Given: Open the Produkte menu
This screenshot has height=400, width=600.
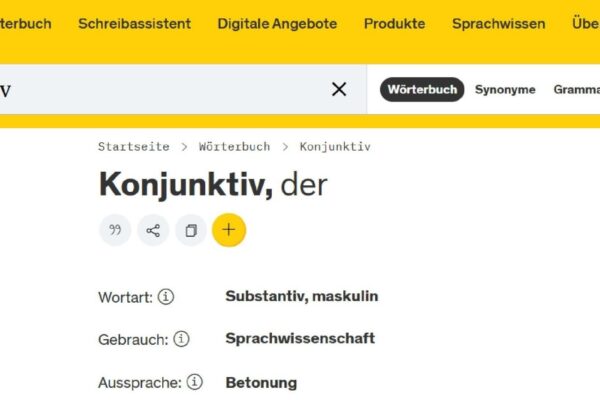Looking at the screenshot, I should 394,24.
